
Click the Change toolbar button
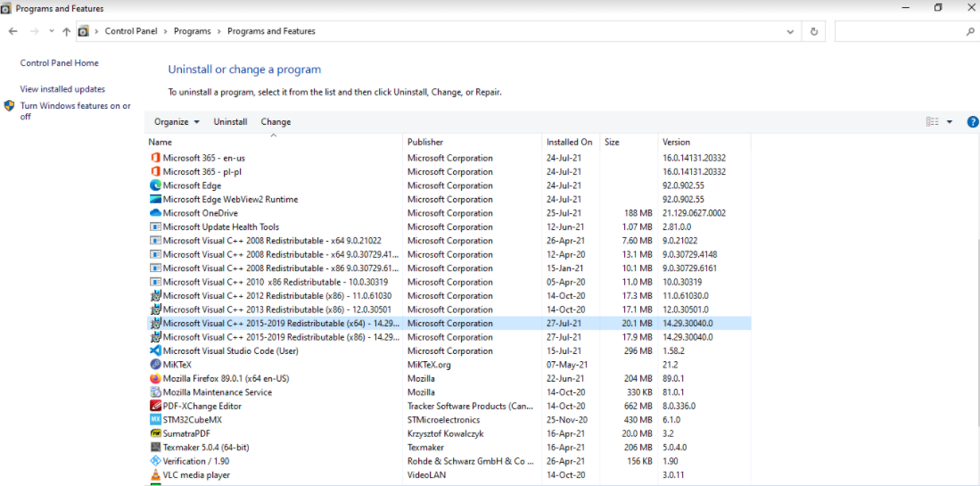tap(276, 122)
